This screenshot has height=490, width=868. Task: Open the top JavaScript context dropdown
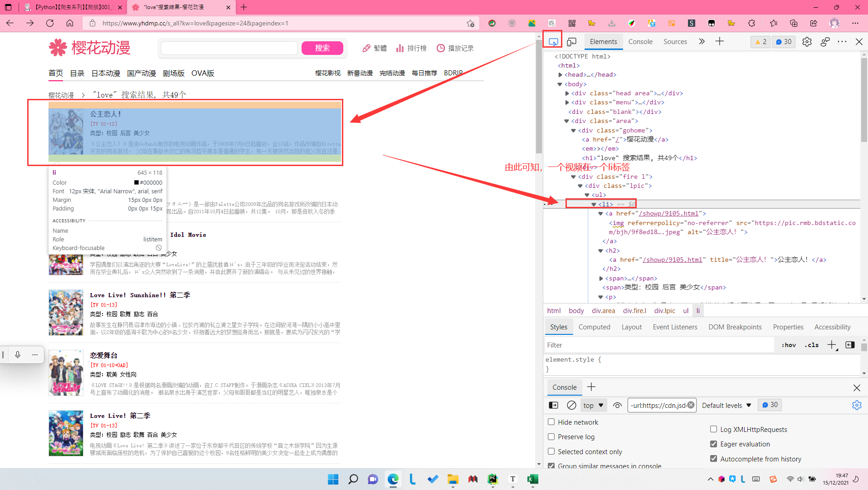[x=593, y=406]
